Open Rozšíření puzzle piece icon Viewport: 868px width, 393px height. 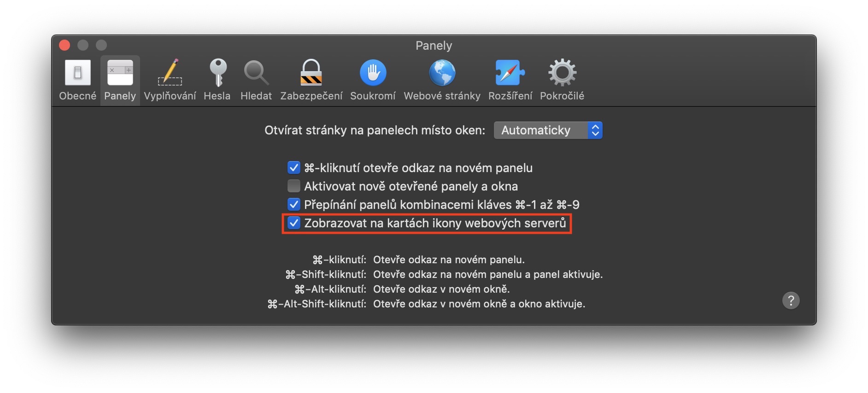pyautogui.click(x=510, y=73)
